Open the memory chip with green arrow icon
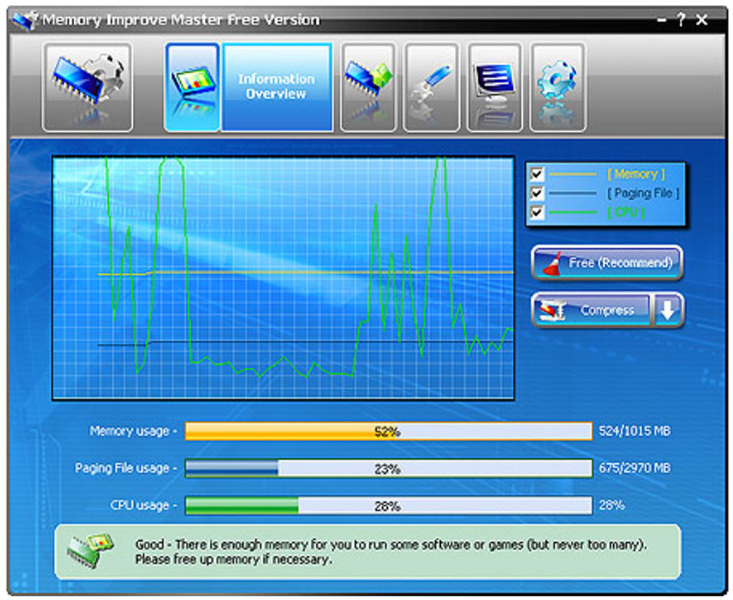 pyautogui.click(x=368, y=87)
